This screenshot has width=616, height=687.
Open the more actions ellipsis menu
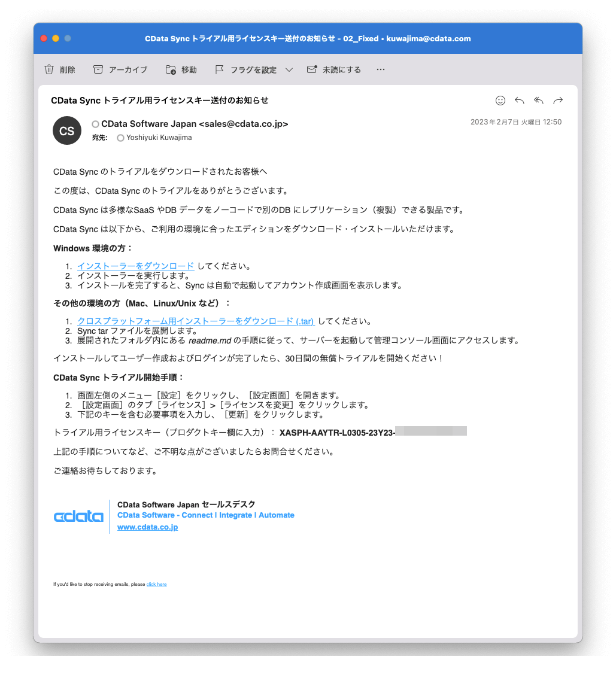(381, 69)
